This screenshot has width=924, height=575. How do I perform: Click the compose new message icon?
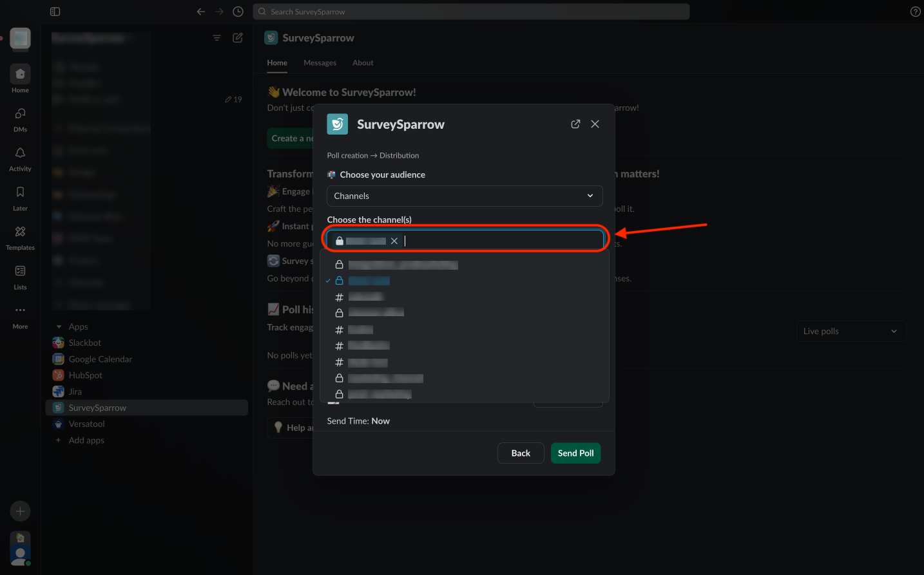click(238, 38)
